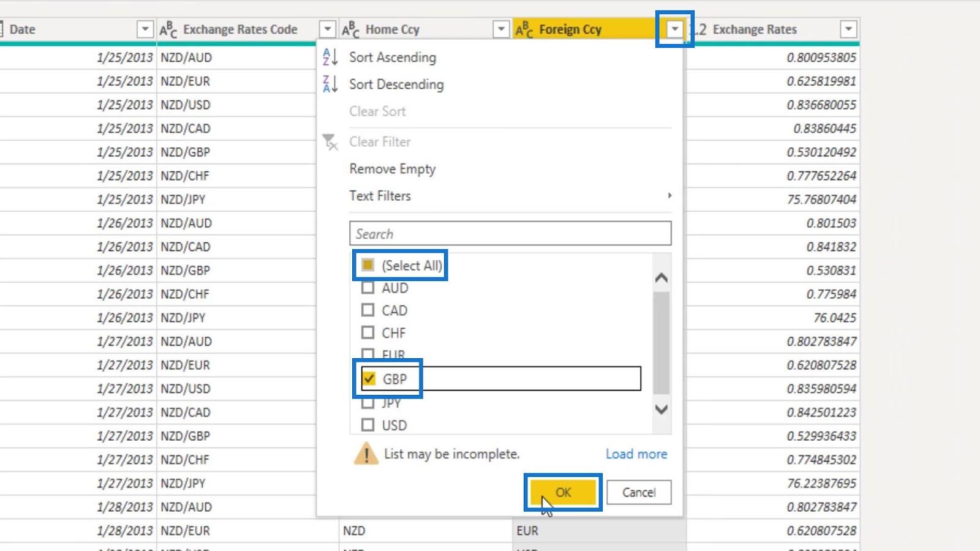980x551 pixels.
Task: Toggle the (Select All) checkbox
Action: click(367, 265)
